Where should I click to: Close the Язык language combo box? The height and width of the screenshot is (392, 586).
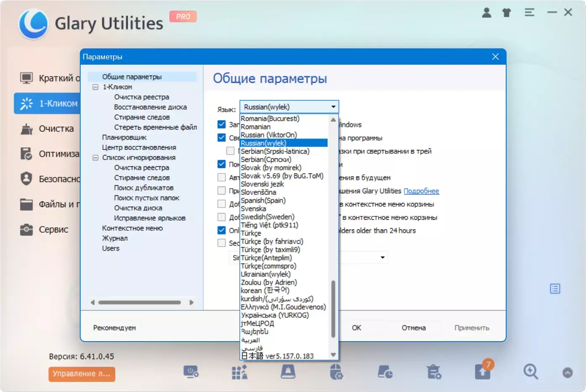(x=289, y=107)
